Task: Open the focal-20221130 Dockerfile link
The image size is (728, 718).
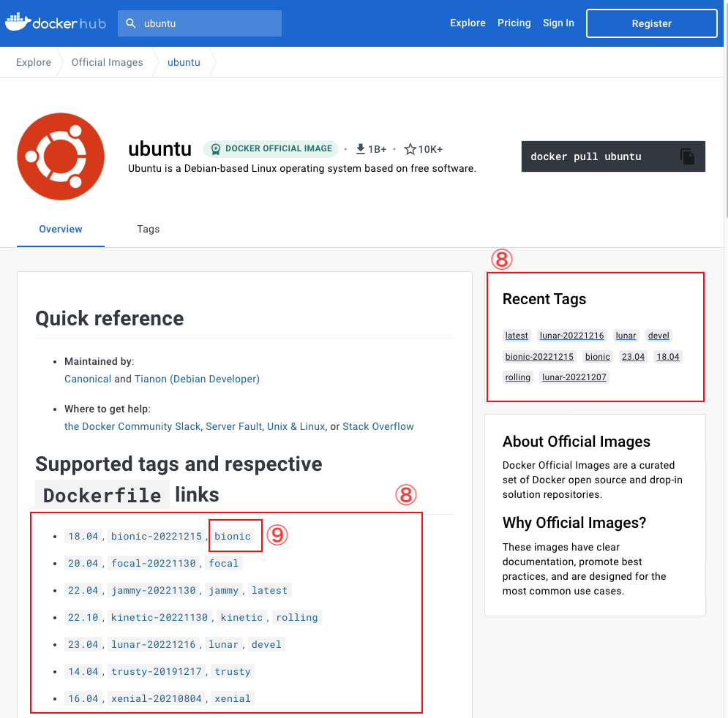Action: click(153, 563)
